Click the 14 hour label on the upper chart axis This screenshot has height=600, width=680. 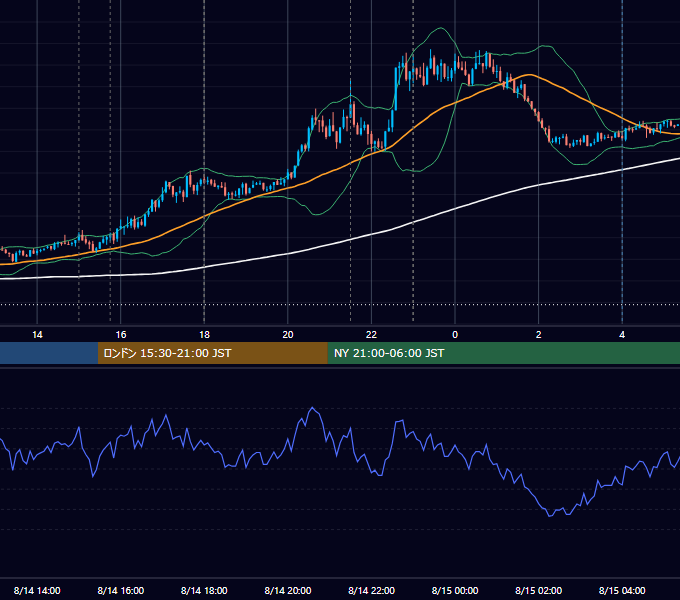coord(37,335)
